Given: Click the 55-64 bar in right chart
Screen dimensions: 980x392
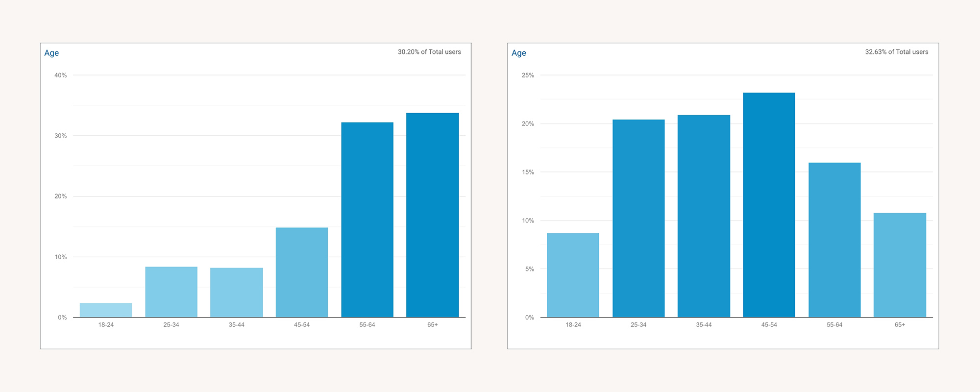Looking at the screenshot, I should pos(834,240).
